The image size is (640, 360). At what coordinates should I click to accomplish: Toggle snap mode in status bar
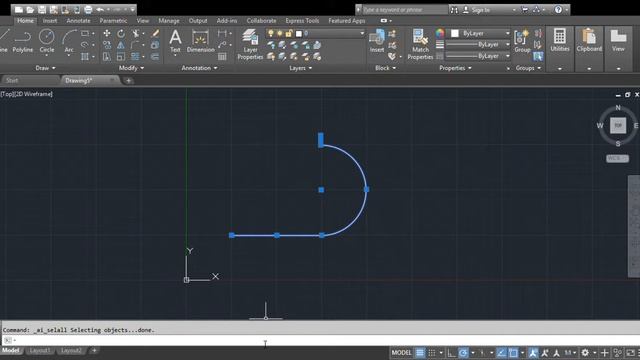(431, 353)
